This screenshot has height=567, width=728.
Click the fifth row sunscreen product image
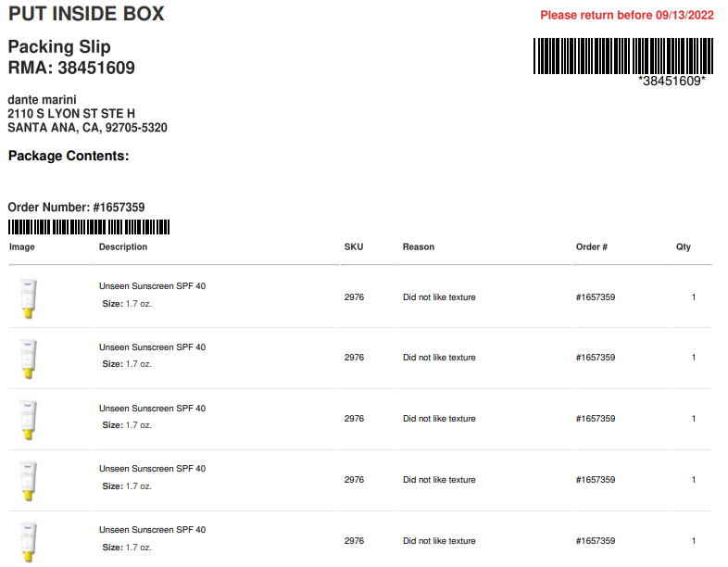tap(29, 542)
